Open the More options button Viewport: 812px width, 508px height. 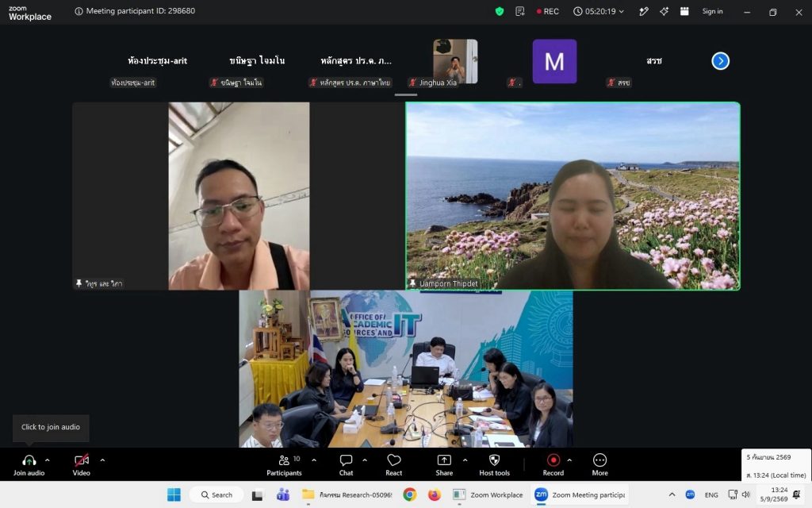coord(599,465)
